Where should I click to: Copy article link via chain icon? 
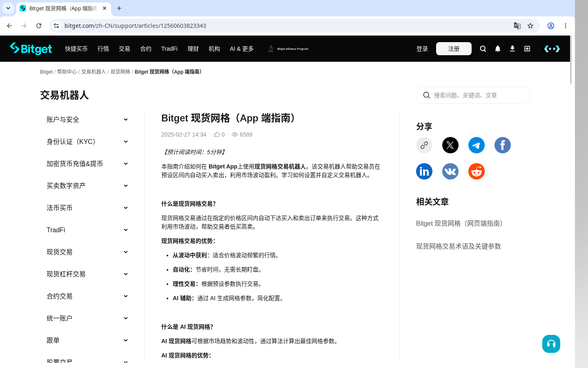(424, 145)
